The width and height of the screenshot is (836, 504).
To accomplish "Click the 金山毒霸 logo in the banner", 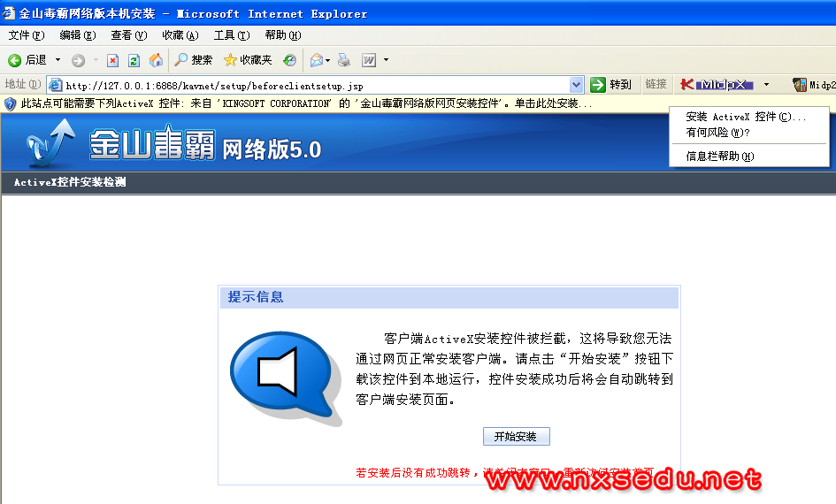I will pos(152,142).
